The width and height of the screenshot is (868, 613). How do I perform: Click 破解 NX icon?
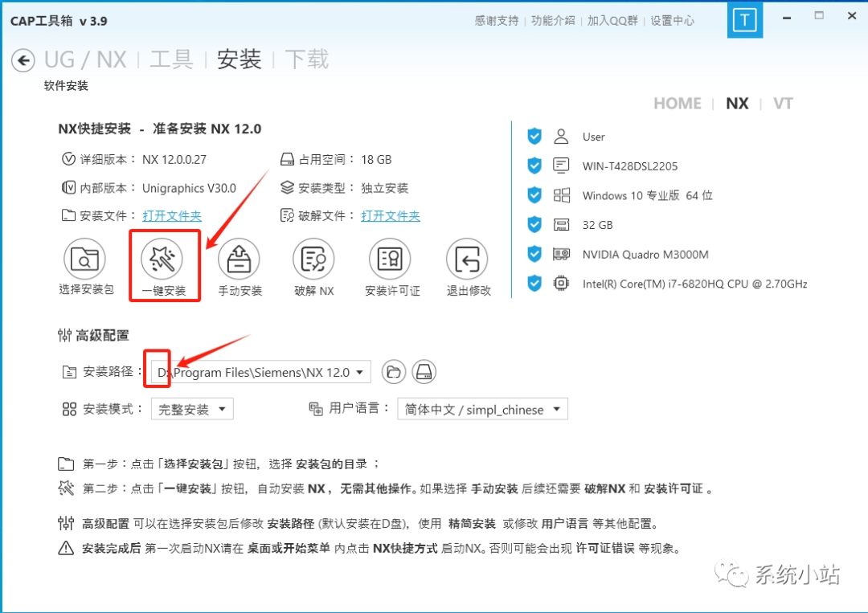[313, 259]
